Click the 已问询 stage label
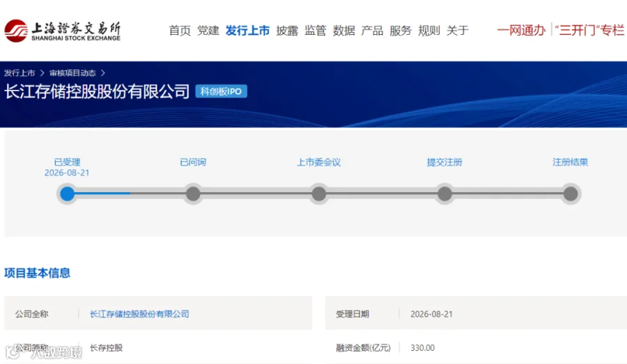This screenshot has width=627, height=364. pyautogui.click(x=193, y=162)
